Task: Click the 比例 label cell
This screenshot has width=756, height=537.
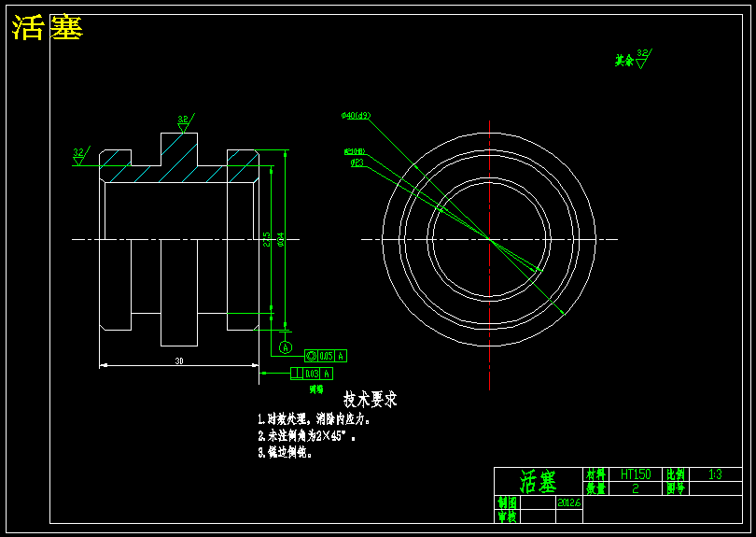Action: tap(676, 474)
